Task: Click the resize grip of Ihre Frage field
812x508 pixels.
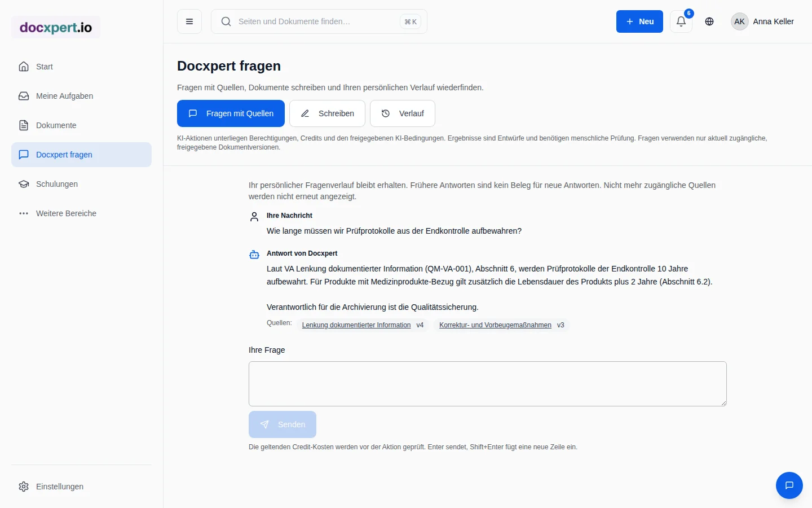Action: 723,402
